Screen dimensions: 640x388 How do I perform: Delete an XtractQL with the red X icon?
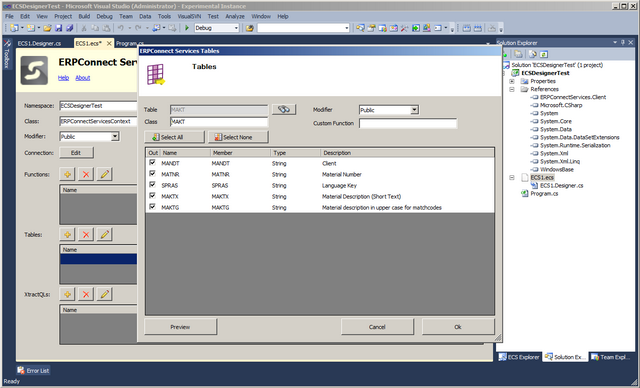pos(86,294)
